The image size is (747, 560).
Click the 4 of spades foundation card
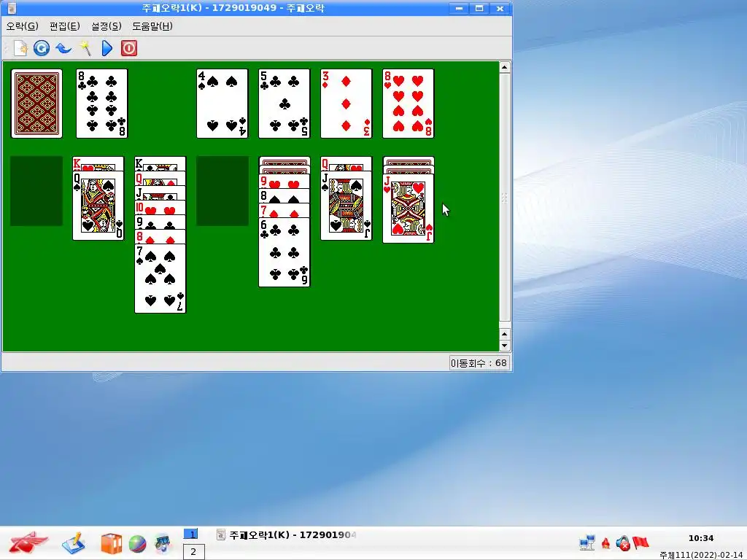(222, 104)
